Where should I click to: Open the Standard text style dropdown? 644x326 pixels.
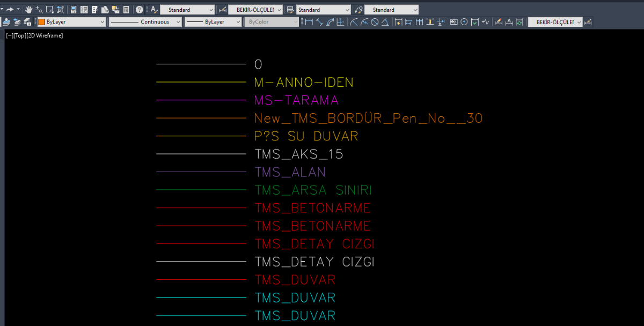pos(187,10)
